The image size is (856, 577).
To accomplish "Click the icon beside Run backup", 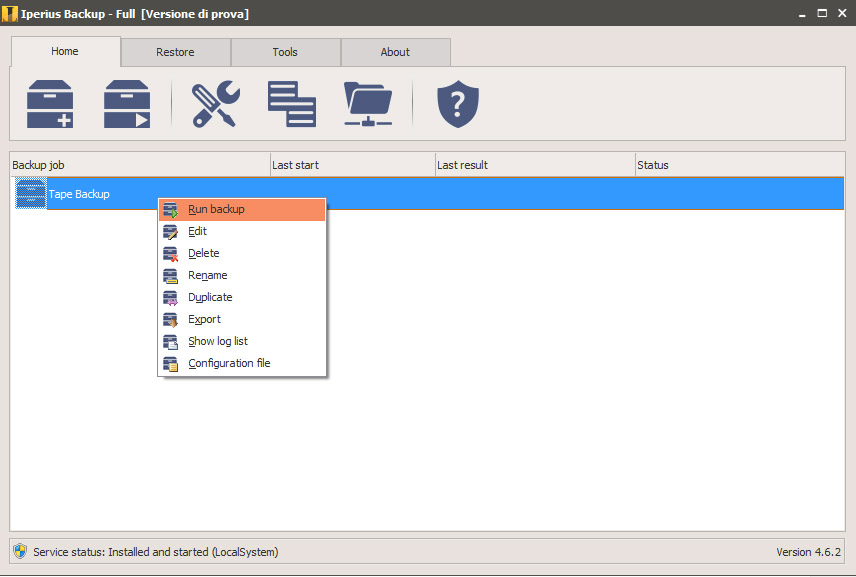I will pos(170,210).
